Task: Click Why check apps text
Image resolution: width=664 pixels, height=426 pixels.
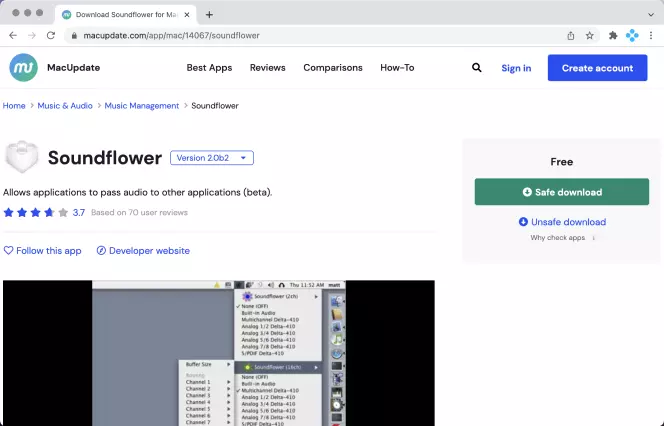Action: [x=557, y=238]
